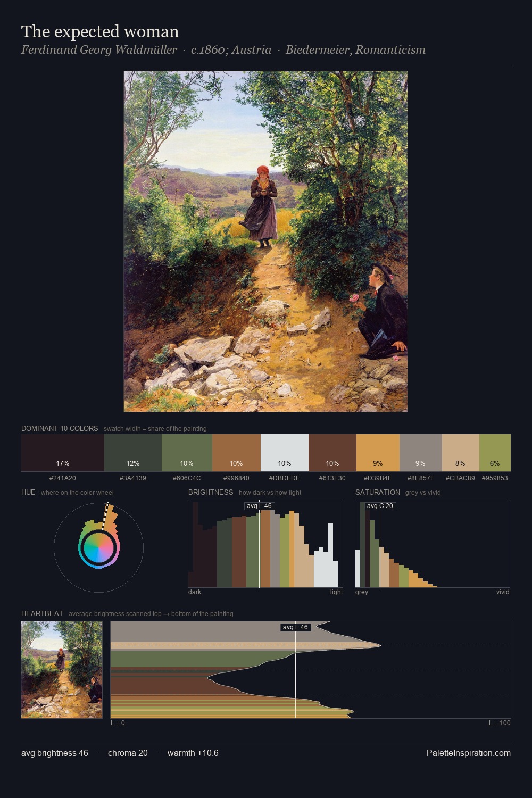Choose the #996840 brown swatch

(236, 453)
